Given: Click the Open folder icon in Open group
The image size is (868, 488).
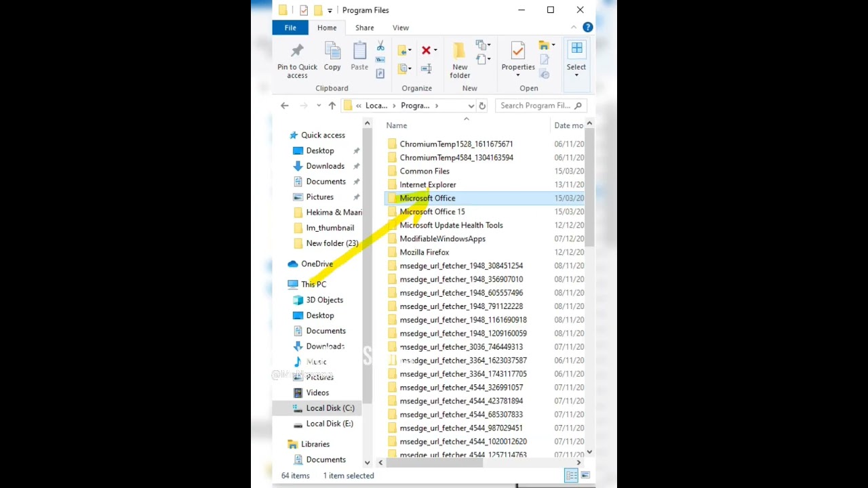Looking at the screenshot, I should 543,45.
